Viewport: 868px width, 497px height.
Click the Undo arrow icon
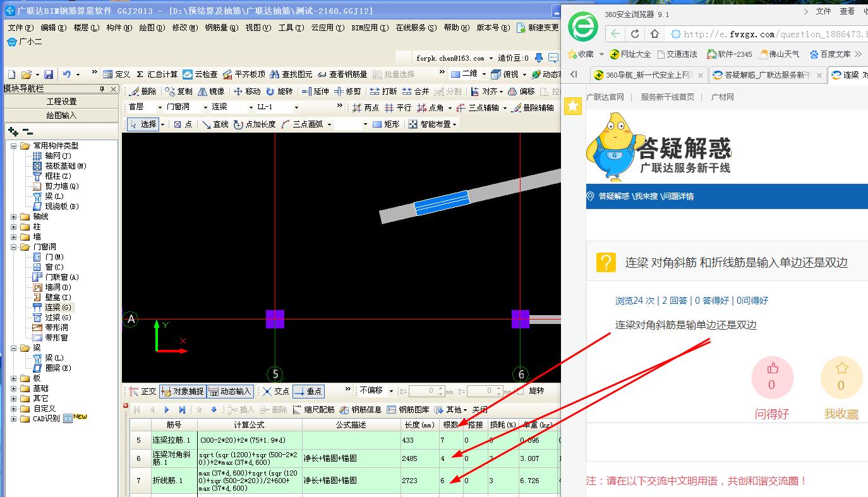pyautogui.click(x=67, y=75)
